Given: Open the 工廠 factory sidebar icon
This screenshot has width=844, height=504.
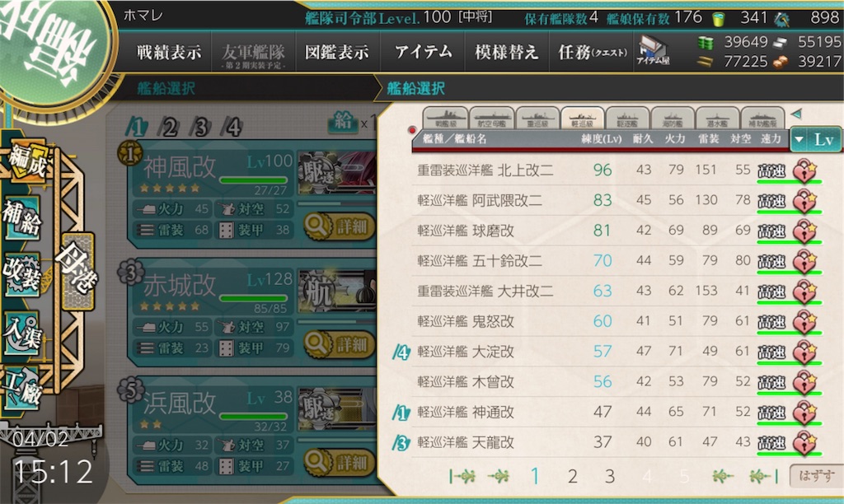Looking at the screenshot, I should pos(21,385).
